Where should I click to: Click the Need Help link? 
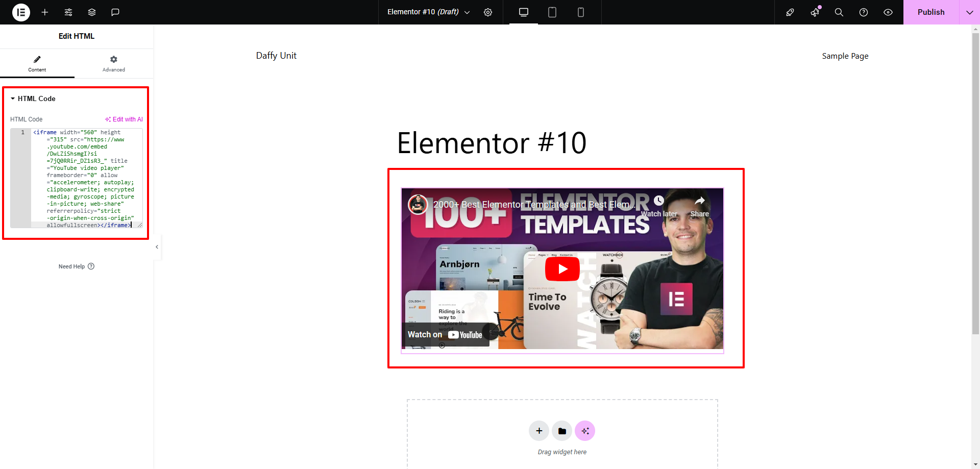(x=77, y=266)
